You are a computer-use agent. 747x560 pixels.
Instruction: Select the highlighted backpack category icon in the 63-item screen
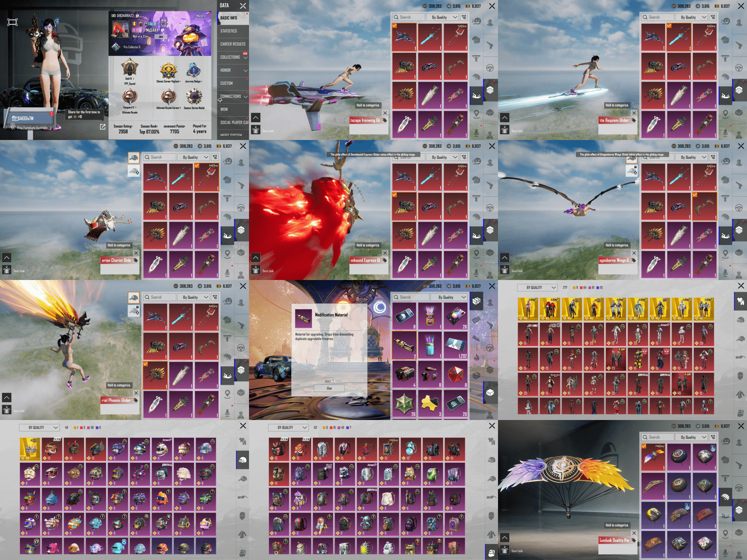[x=491, y=553]
